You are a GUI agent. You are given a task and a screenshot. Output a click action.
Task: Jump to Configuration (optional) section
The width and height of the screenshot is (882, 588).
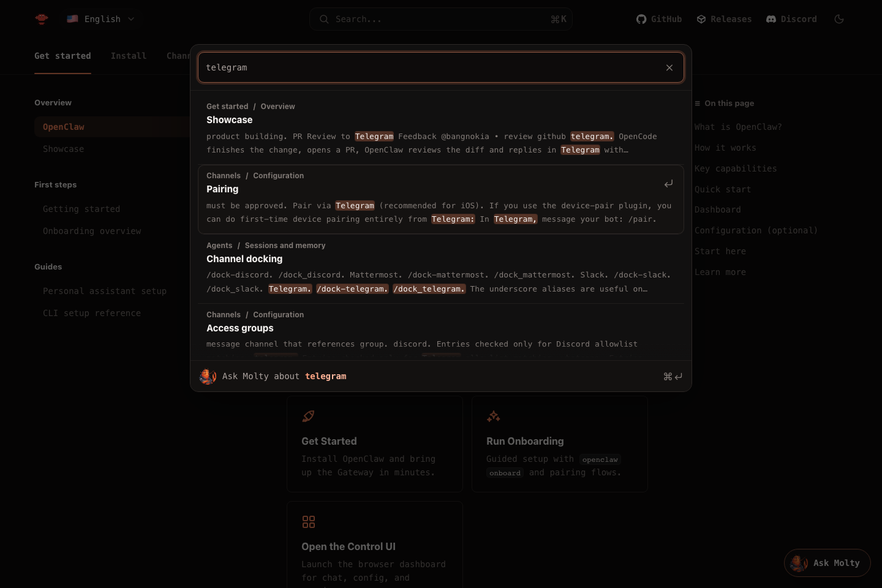tap(756, 230)
